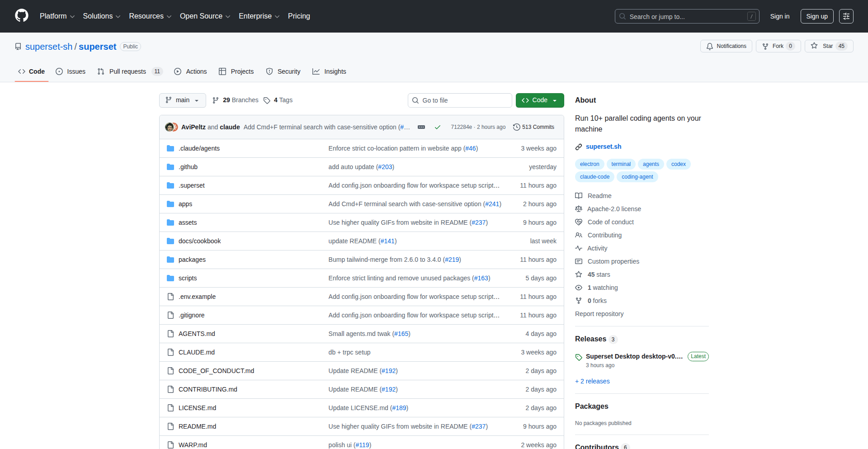The width and height of the screenshot is (868, 449).
Task: Expand the Open Source menu chevron
Action: [x=227, y=16]
